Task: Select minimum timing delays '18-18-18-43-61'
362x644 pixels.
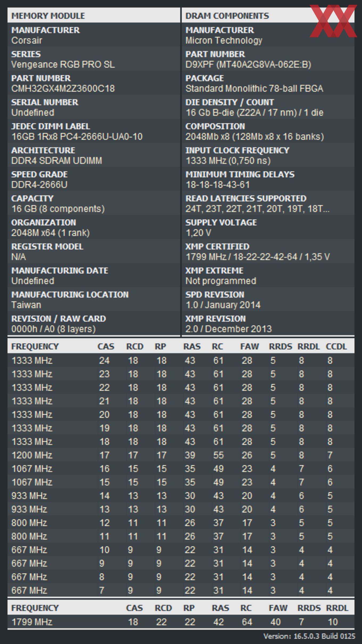Action: pos(217,185)
